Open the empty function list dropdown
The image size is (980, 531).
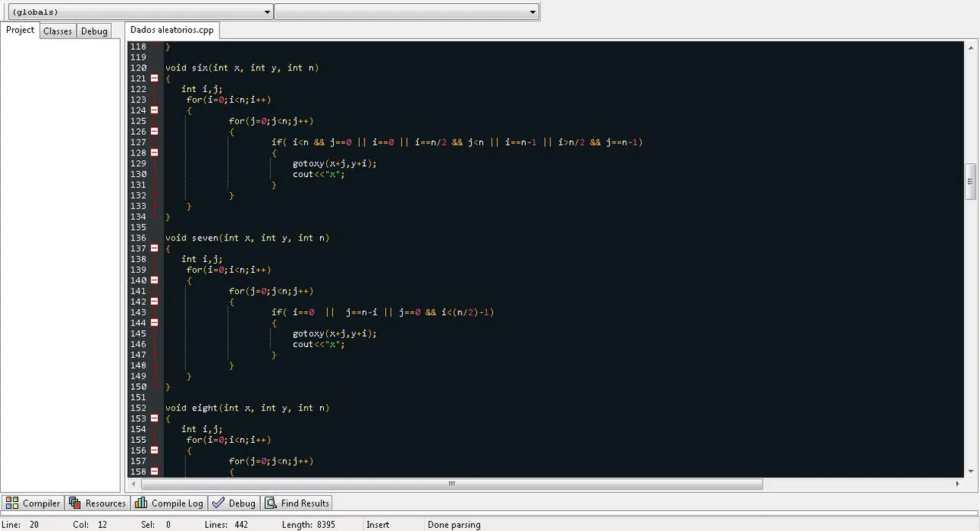click(x=407, y=11)
